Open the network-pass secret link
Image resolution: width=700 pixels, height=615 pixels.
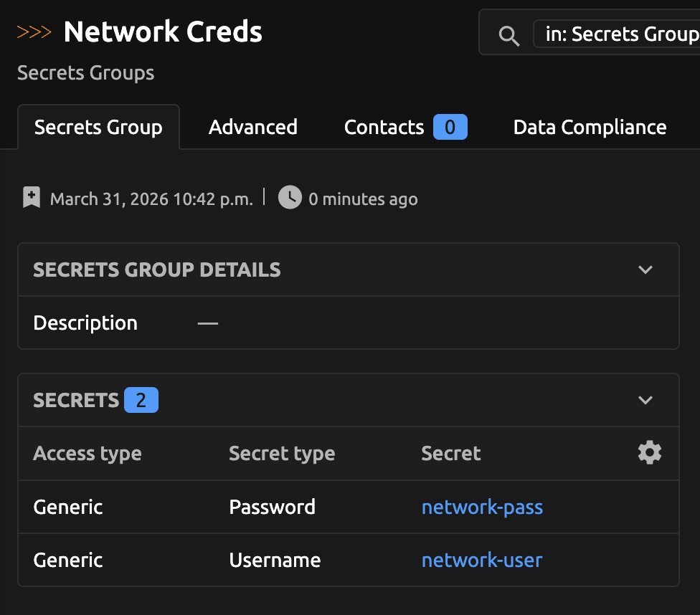click(482, 507)
